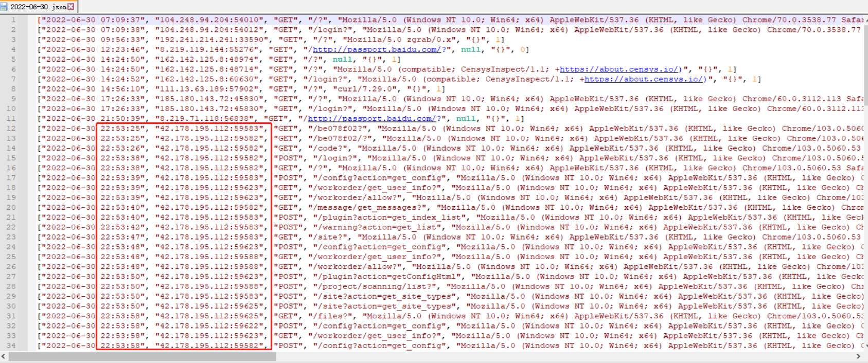The height and width of the screenshot is (363, 868).
Task: Click the scroll up arrow at top right
Action: coord(865,19)
